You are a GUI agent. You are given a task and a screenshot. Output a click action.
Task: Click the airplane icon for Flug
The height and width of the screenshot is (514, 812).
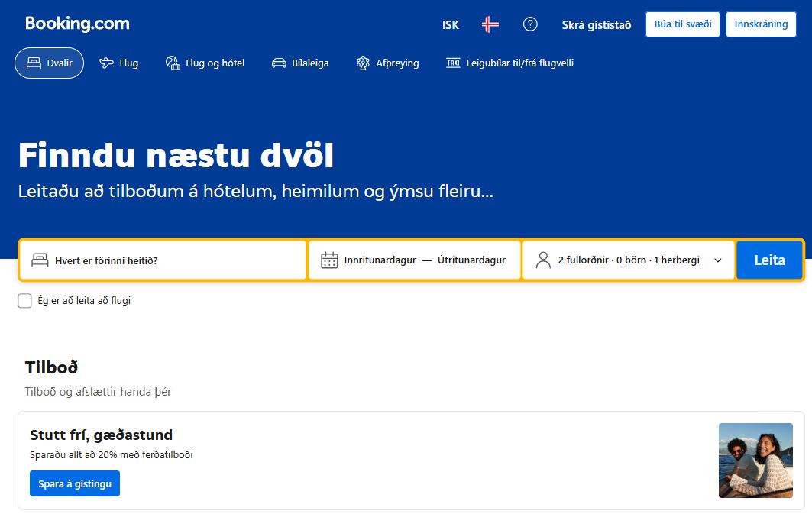[106, 63]
